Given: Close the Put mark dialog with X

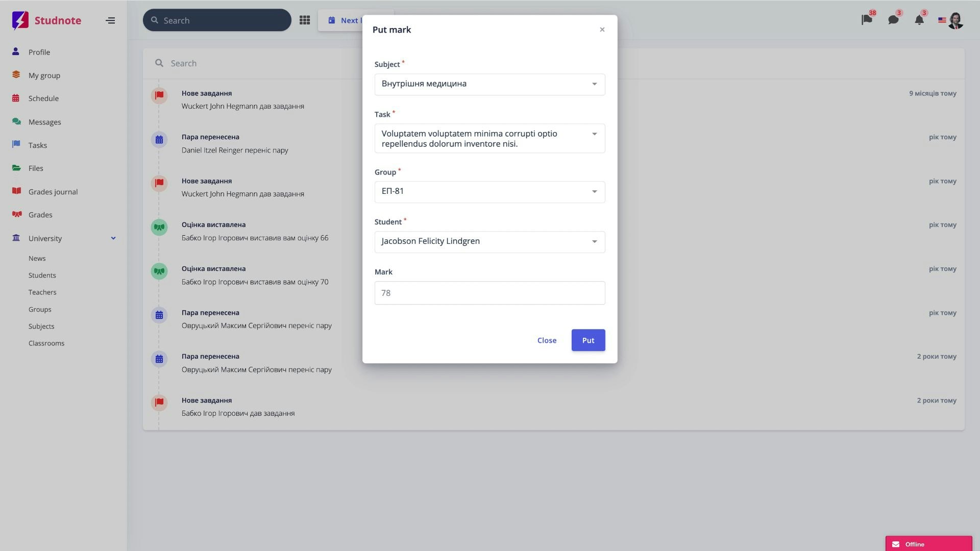Looking at the screenshot, I should (602, 30).
